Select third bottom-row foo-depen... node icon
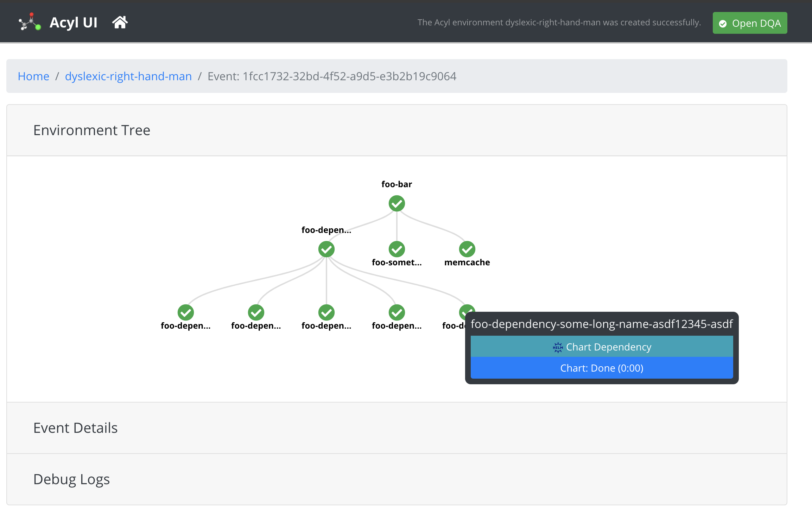 [x=326, y=312]
